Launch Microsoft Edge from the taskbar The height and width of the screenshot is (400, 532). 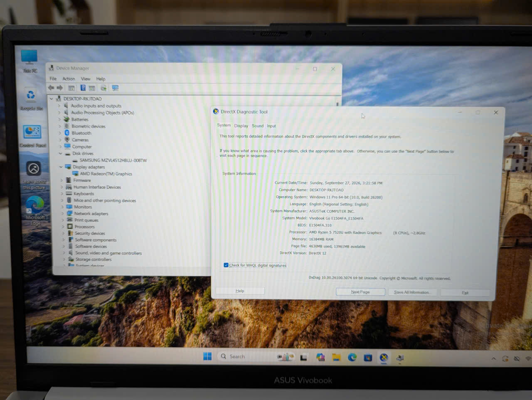pos(352,357)
